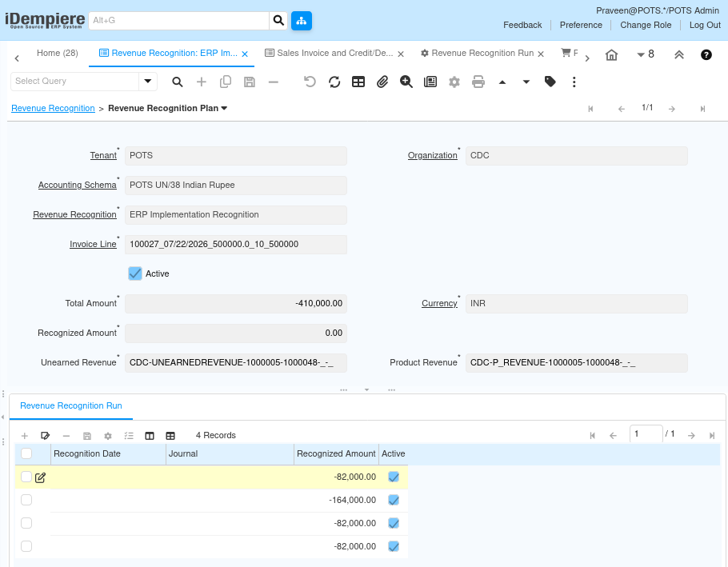Image resolution: width=728 pixels, height=567 pixels.
Task: Select the highlighted first -82,000.00 row checkbox
Action: pyautogui.click(x=26, y=477)
